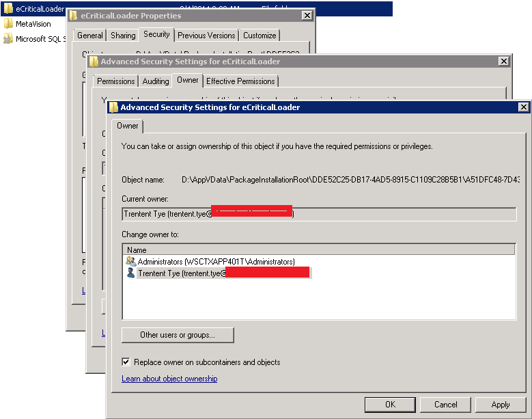
Task: Click the MetaVision folder name
Action: coord(33,24)
